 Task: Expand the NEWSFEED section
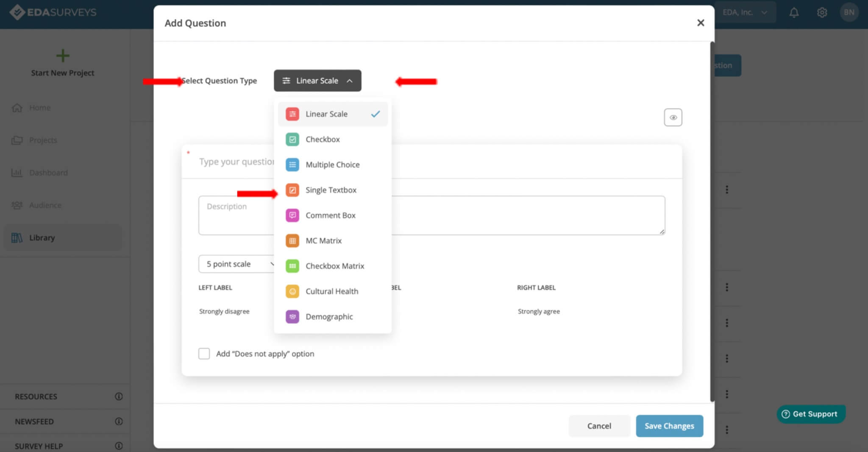point(65,421)
